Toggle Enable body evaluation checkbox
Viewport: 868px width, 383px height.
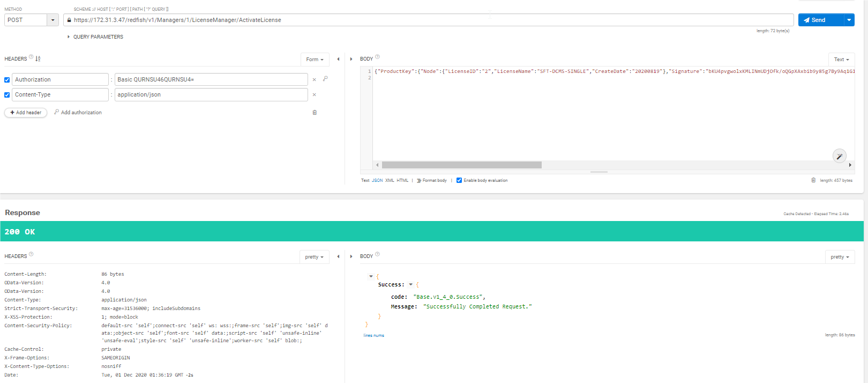[x=459, y=180]
